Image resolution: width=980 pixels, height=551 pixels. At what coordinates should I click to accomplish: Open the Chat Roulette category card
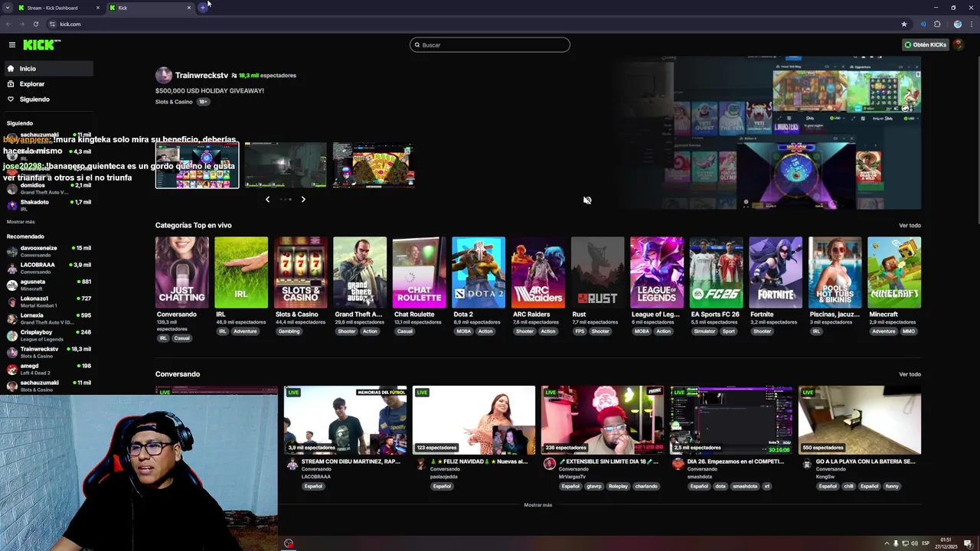click(x=420, y=272)
